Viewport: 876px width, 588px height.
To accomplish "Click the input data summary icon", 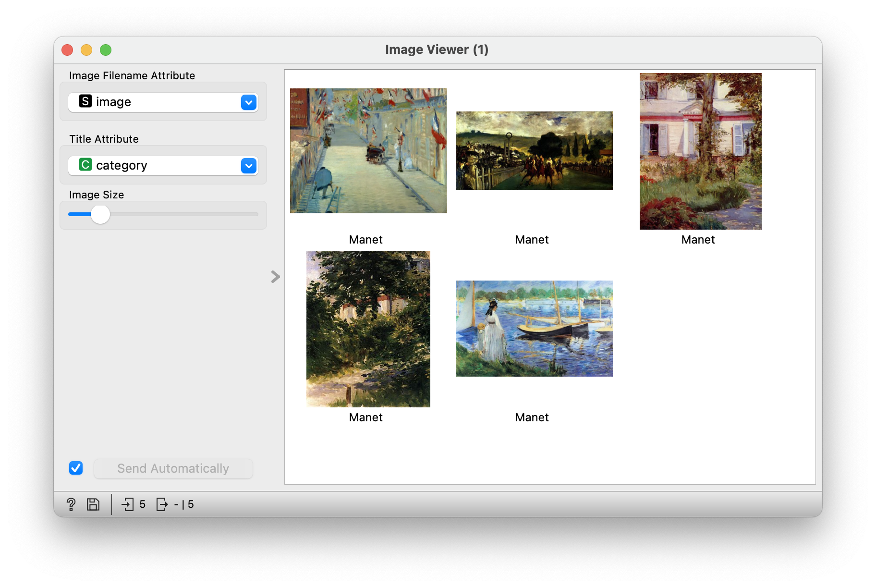I will click(128, 504).
